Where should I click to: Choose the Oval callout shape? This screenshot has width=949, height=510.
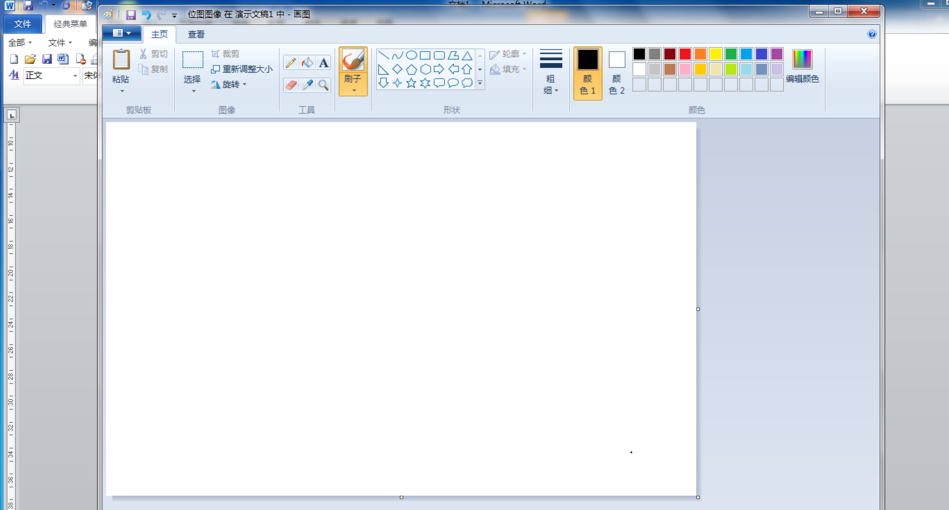pos(453,83)
